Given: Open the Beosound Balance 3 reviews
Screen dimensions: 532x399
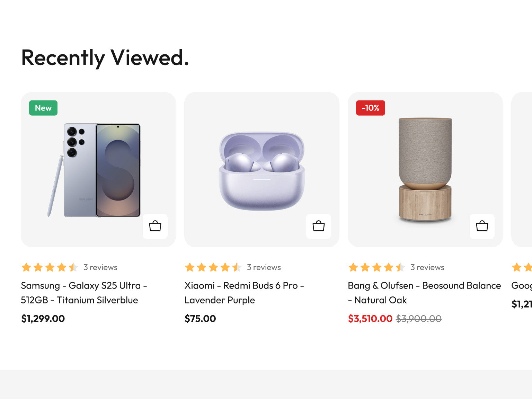Looking at the screenshot, I should pyautogui.click(x=427, y=267).
